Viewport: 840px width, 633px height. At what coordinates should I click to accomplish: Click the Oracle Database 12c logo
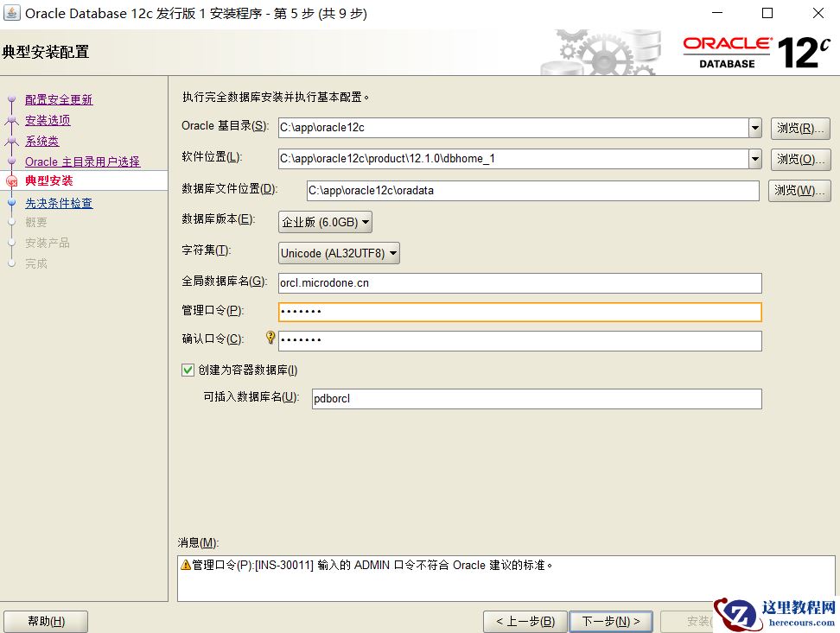760,49
